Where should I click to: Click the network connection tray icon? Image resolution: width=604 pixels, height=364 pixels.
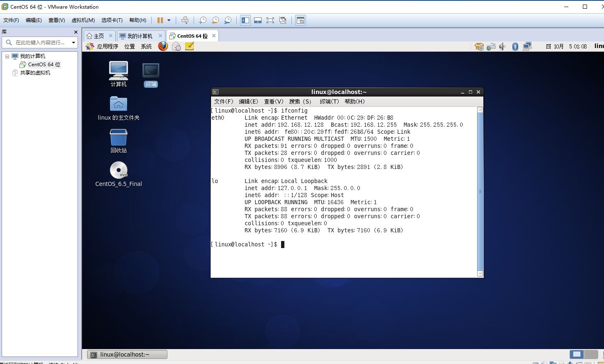tap(527, 46)
